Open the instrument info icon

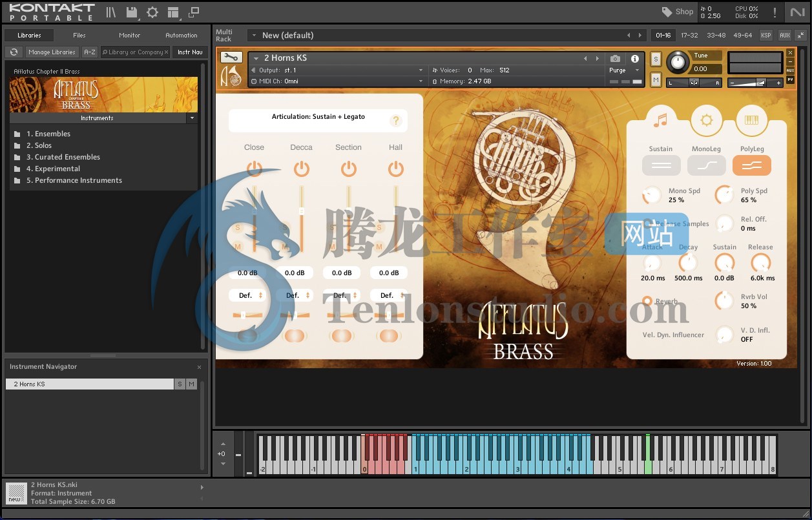pos(634,58)
